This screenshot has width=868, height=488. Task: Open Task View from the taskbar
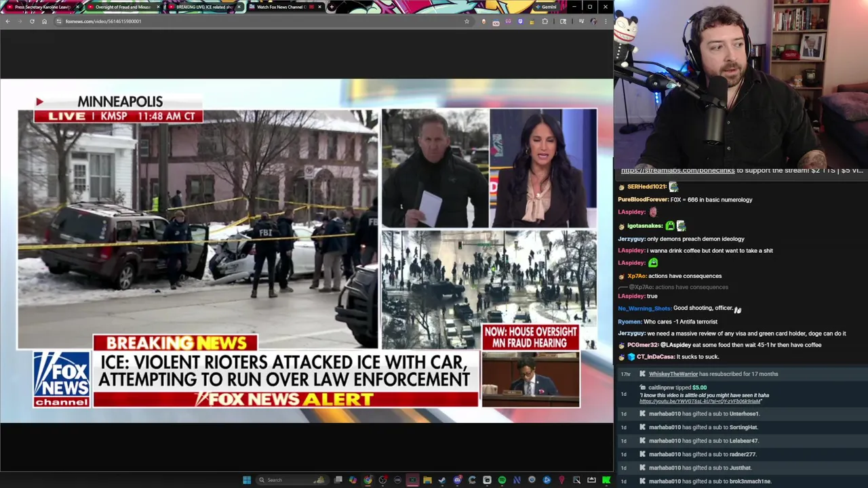pyautogui.click(x=338, y=480)
